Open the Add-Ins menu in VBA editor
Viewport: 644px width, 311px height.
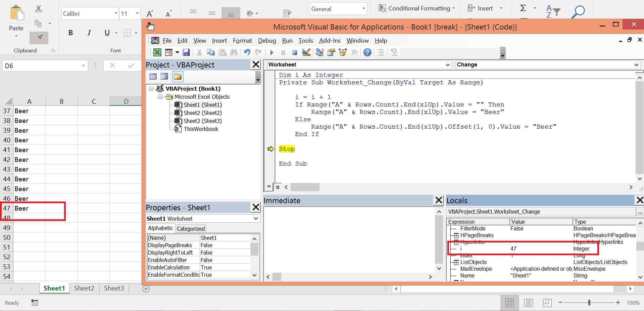pos(330,41)
